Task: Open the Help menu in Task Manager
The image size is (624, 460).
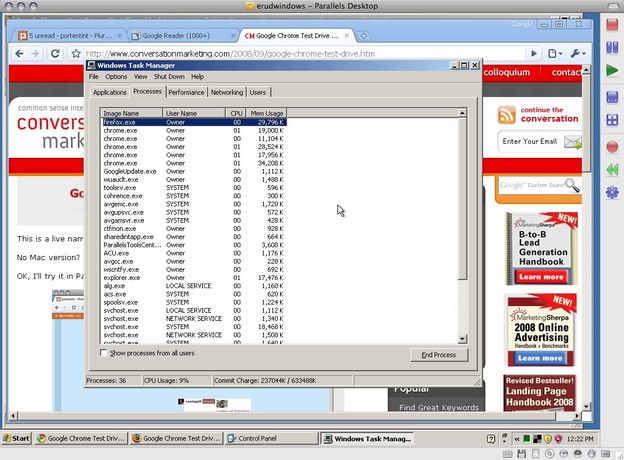Action: (197, 76)
